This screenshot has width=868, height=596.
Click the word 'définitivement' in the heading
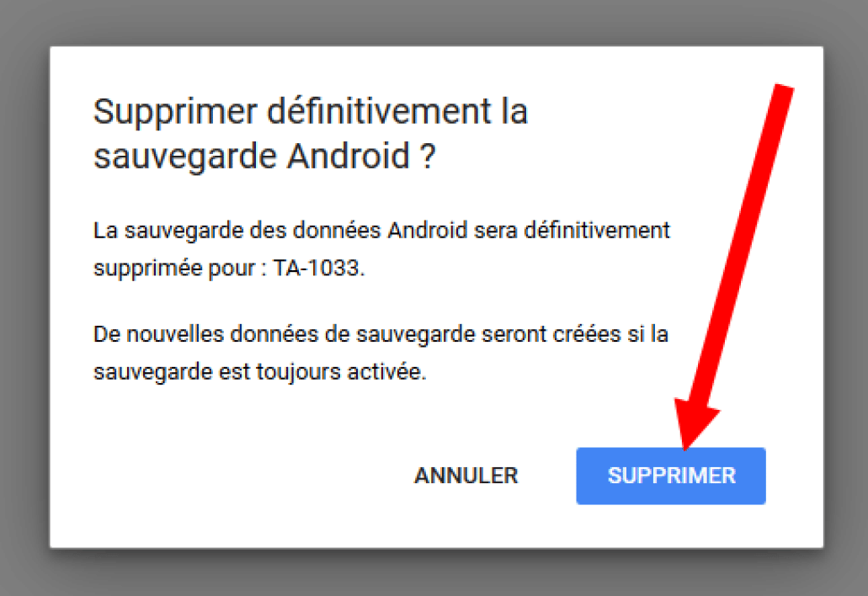[379, 112]
